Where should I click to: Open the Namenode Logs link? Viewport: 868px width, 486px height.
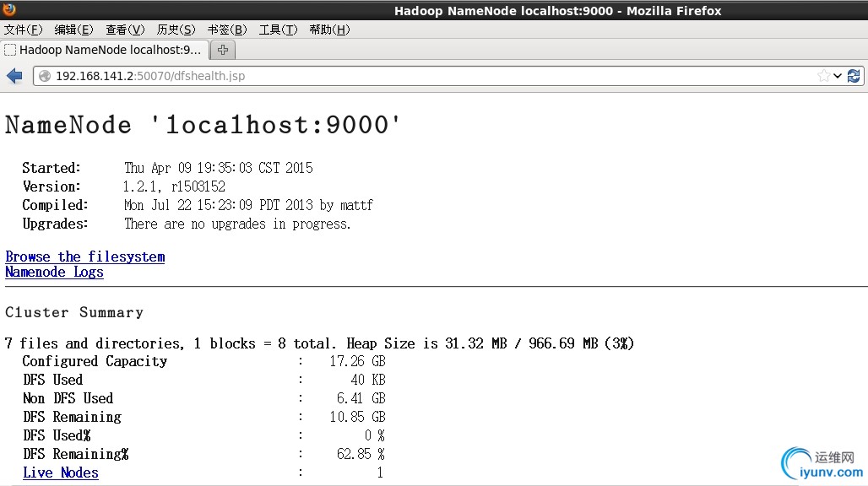point(54,272)
